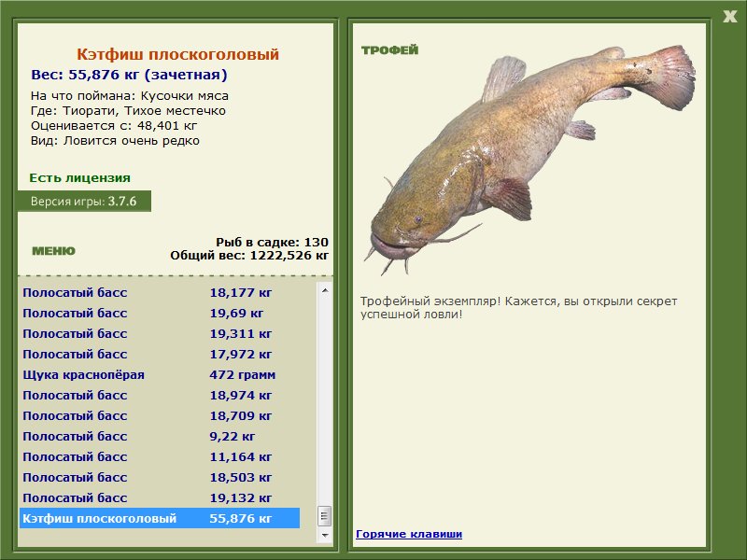This screenshot has width=747, height=560.
Task: Click the Общий вес: 1222,526 кг text
Action: click(x=249, y=255)
